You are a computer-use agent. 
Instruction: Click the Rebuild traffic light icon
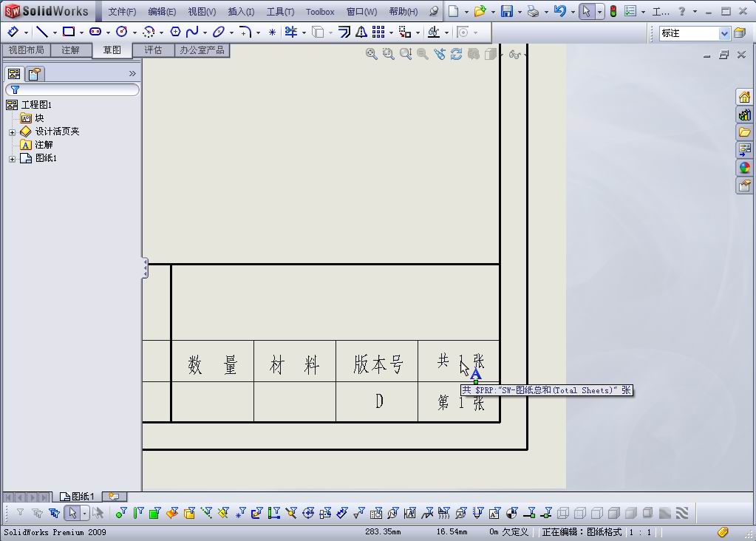[613, 11]
